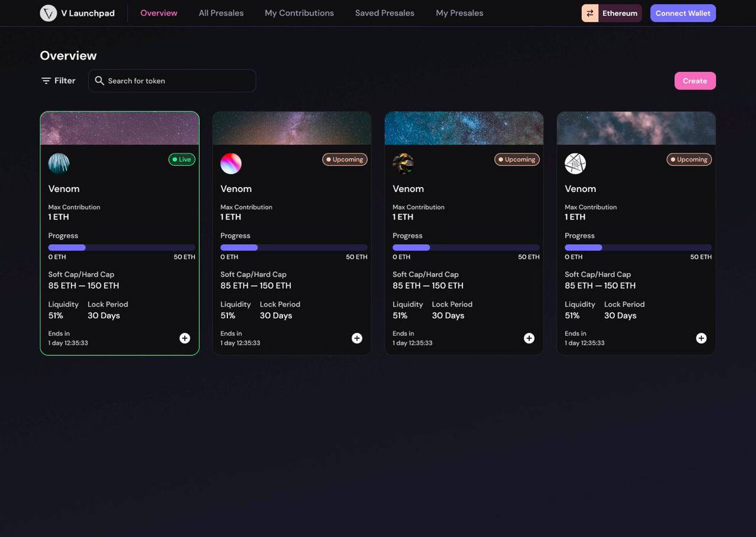Screen dimensions: 756x537
Task: Click progress bar on gradient avatar card
Action: click(x=294, y=247)
